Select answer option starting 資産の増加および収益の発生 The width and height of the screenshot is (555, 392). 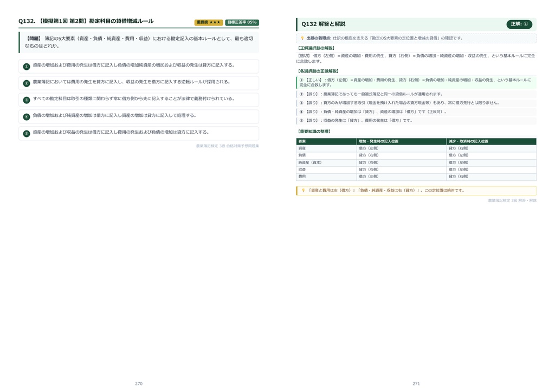tap(139, 133)
